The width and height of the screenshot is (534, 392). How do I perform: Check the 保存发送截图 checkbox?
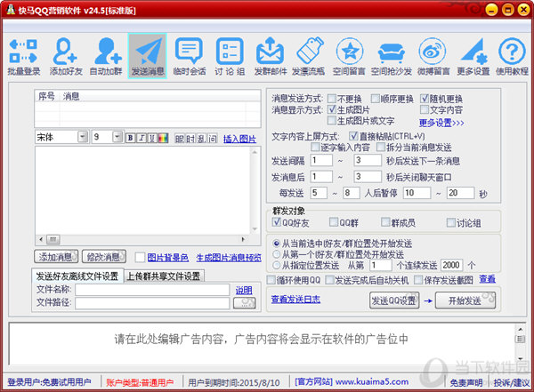pyautogui.click(x=418, y=280)
